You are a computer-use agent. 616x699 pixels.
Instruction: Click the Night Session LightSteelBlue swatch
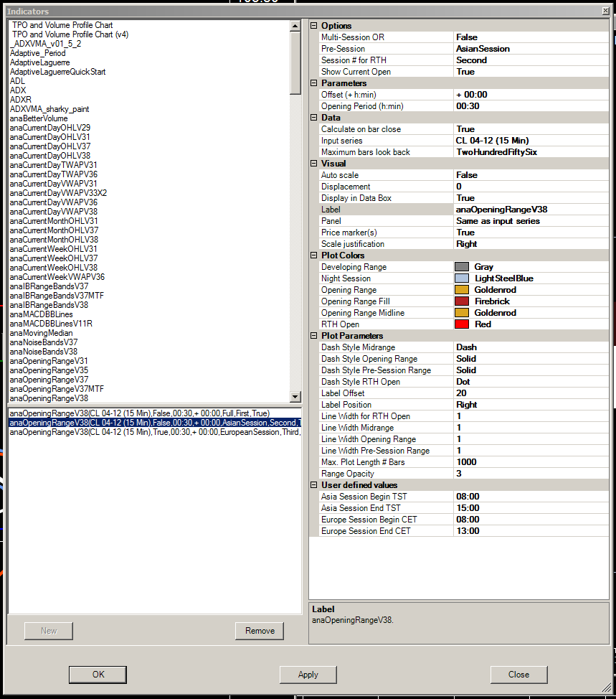point(462,278)
